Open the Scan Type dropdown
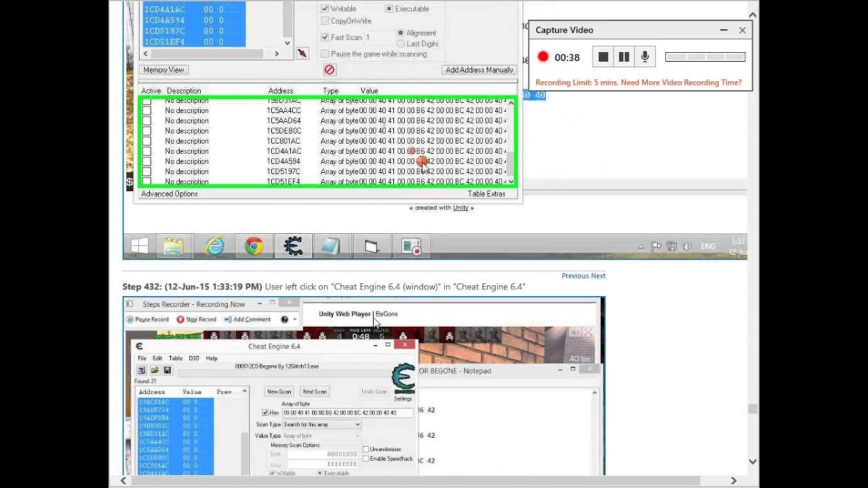Viewport: 868px width, 488px height. [321, 424]
